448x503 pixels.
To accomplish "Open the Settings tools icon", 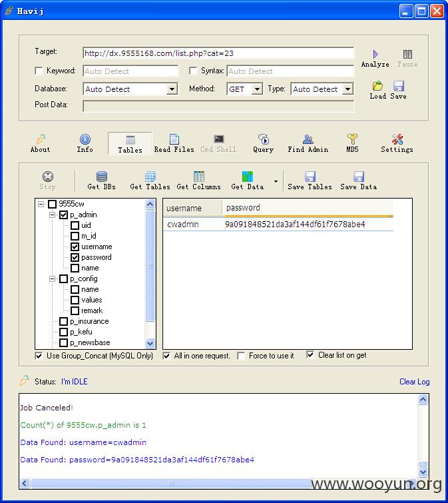I will 397,139.
